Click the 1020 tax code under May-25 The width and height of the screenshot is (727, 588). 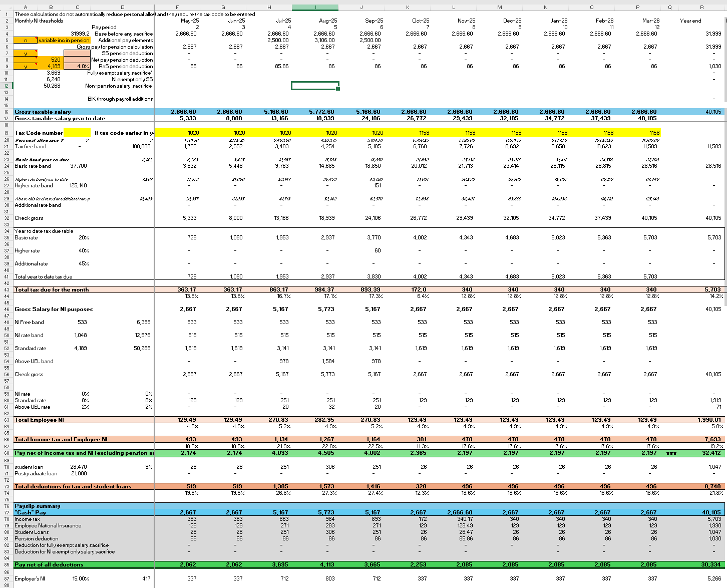(x=193, y=133)
